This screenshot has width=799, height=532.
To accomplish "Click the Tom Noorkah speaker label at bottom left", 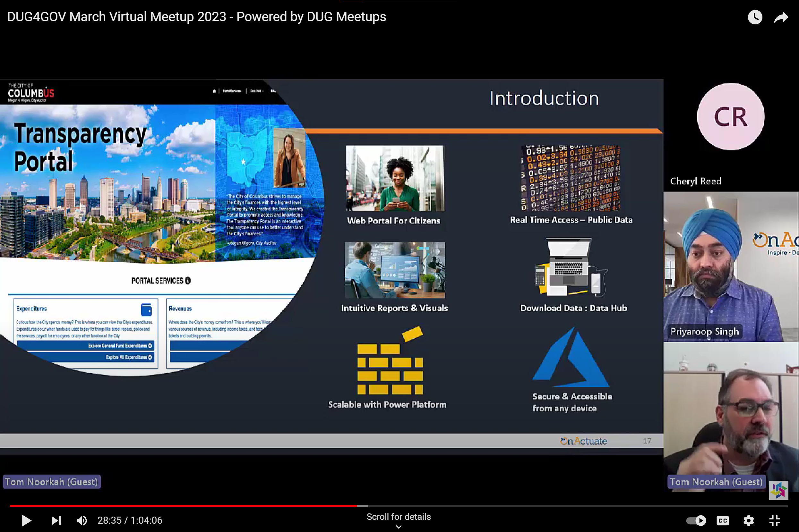I will tap(52, 482).
